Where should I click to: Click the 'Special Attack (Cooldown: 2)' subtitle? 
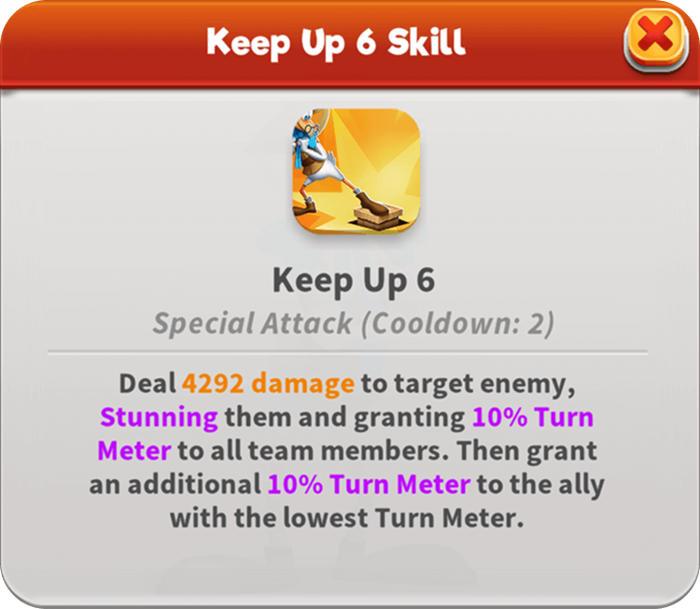(x=354, y=323)
